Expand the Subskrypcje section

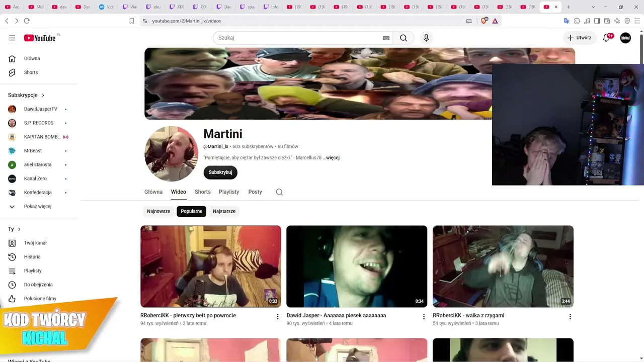[26, 95]
